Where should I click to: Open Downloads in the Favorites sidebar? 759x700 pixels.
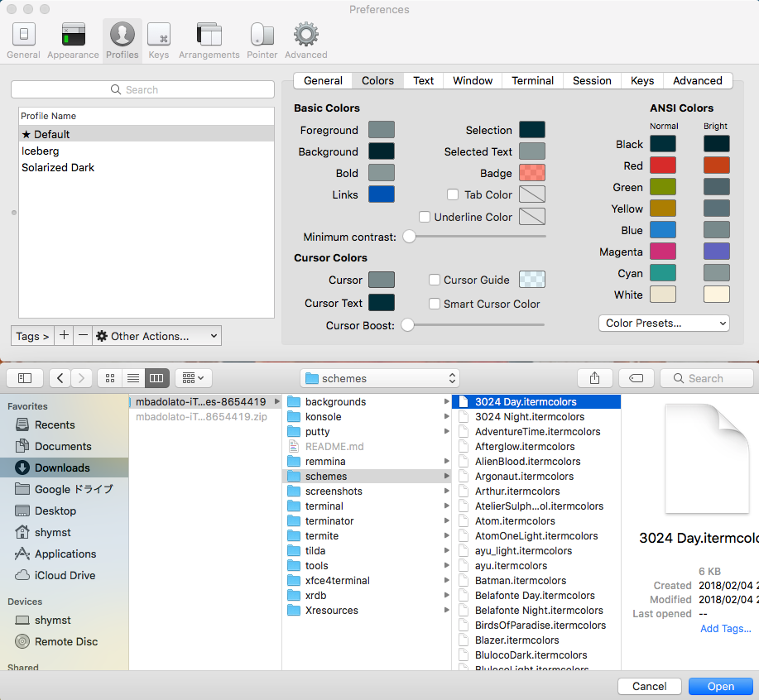(x=62, y=467)
